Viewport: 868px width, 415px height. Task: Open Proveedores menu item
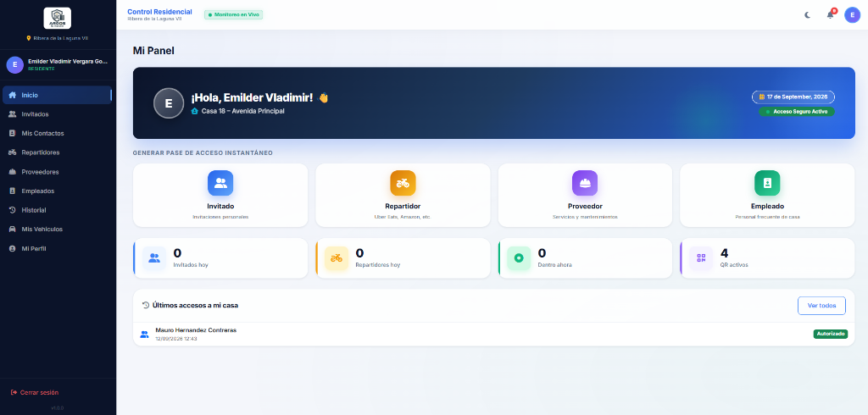coord(57,172)
